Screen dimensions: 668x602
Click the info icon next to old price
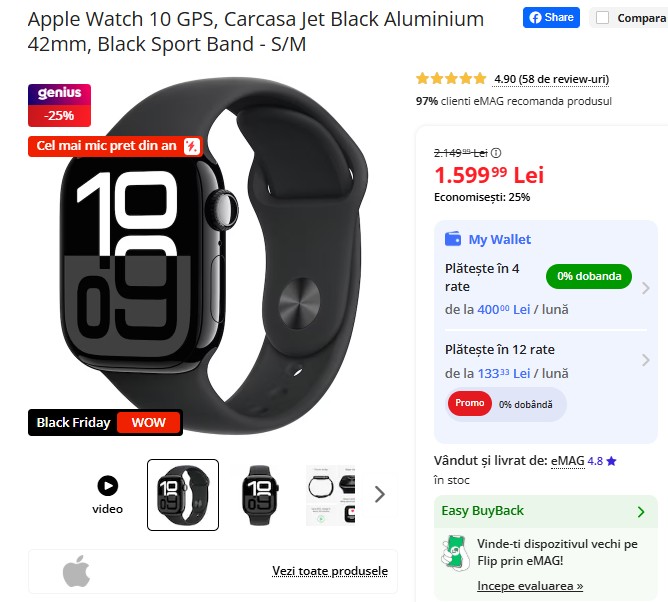pos(496,153)
